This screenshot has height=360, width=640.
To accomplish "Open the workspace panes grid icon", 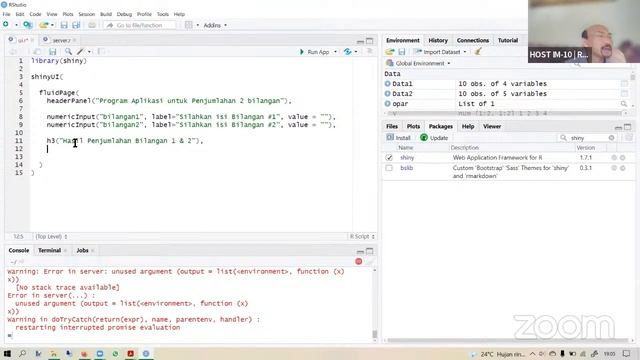I will coord(189,25).
